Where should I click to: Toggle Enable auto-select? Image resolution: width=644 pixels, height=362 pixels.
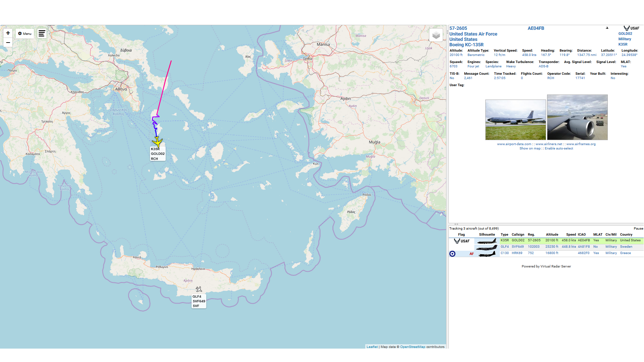pyautogui.click(x=559, y=148)
